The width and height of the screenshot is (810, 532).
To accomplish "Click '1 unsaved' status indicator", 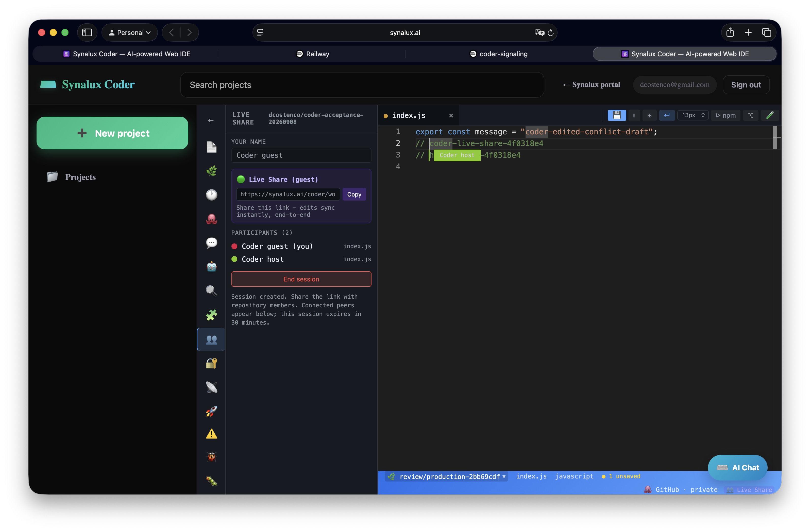I will tap(621, 476).
